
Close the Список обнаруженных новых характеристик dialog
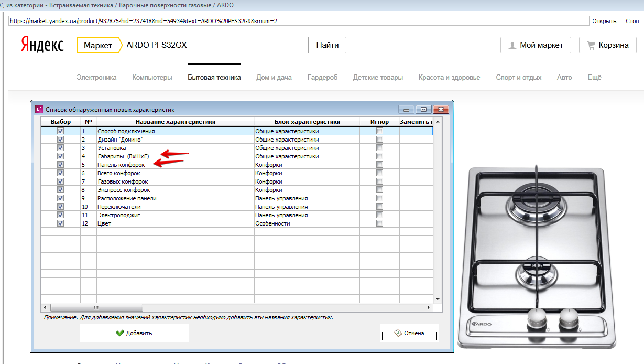[x=441, y=110]
